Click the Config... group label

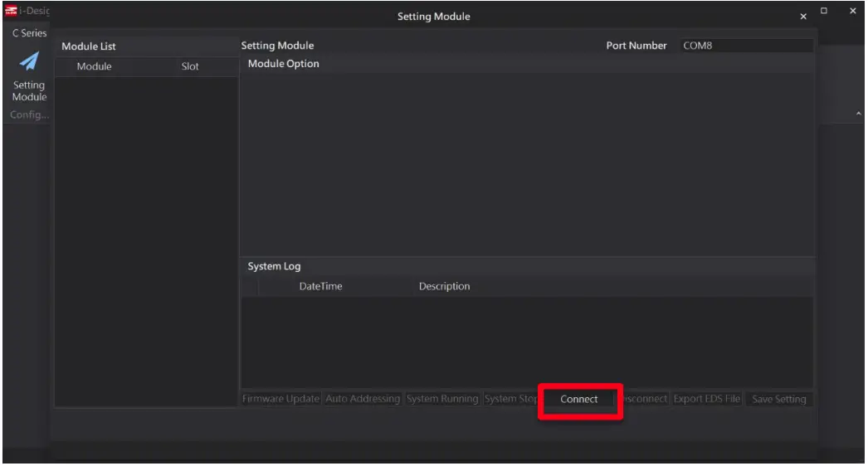[29, 114]
